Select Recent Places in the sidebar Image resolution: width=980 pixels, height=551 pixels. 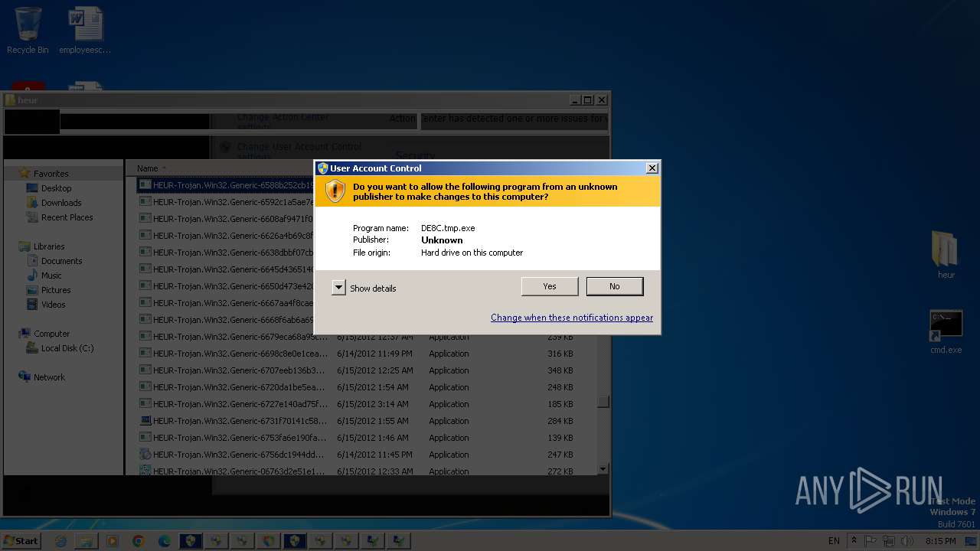pyautogui.click(x=67, y=217)
